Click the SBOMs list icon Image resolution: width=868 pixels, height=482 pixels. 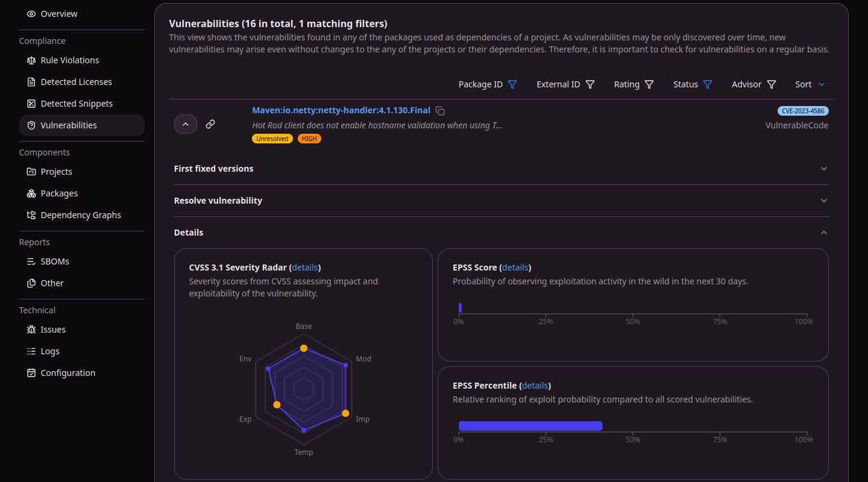(31, 261)
